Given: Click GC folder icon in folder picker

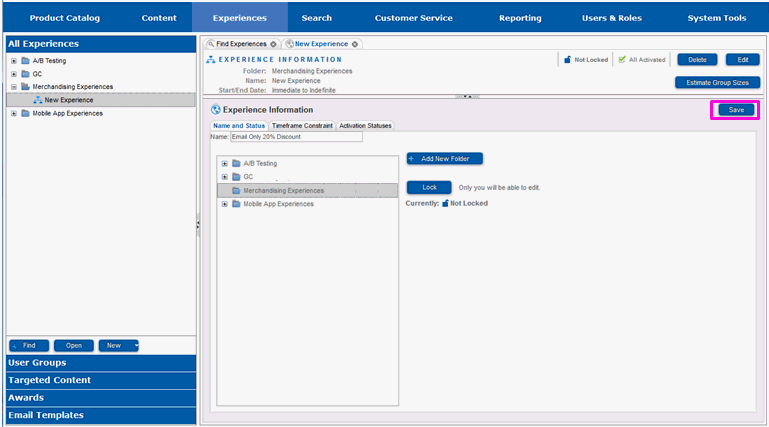Looking at the screenshot, I should (236, 177).
